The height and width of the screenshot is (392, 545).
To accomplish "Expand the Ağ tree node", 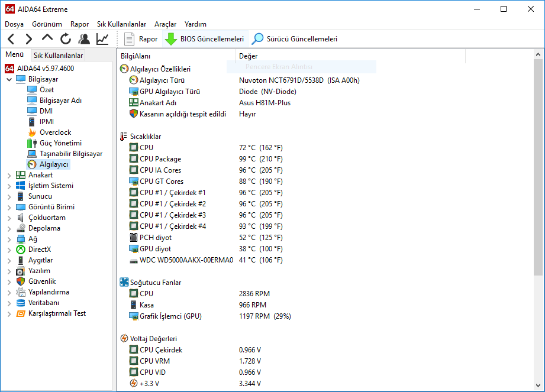I will [9, 239].
